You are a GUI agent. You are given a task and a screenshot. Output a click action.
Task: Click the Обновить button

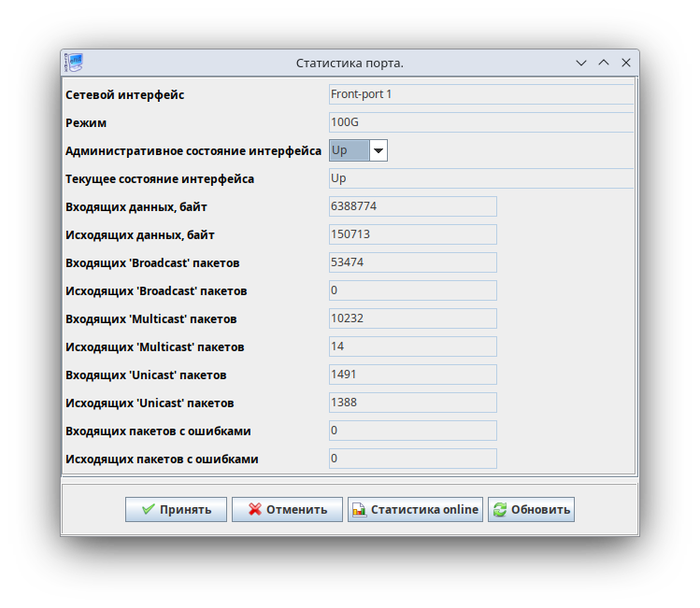(531, 509)
